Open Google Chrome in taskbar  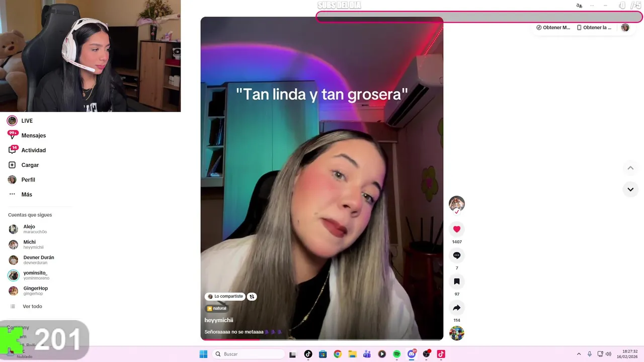(x=338, y=354)
